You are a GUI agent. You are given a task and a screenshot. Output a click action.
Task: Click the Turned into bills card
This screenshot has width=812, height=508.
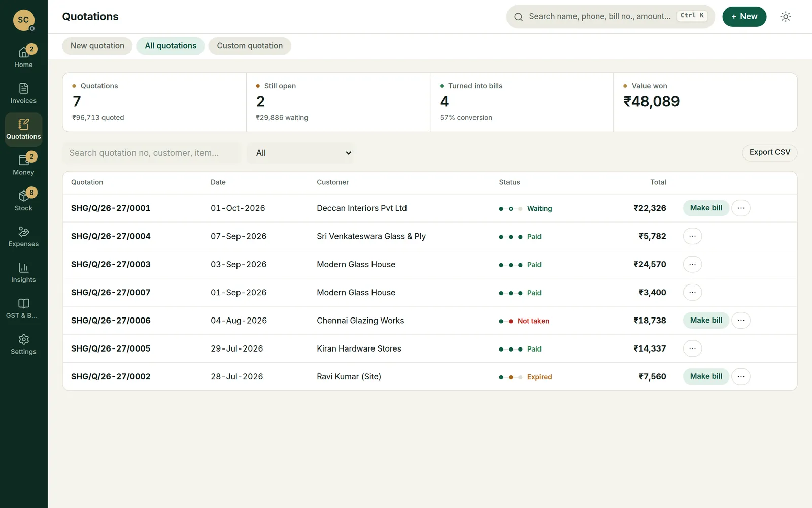pyautogui.click(x=522, y=102)
